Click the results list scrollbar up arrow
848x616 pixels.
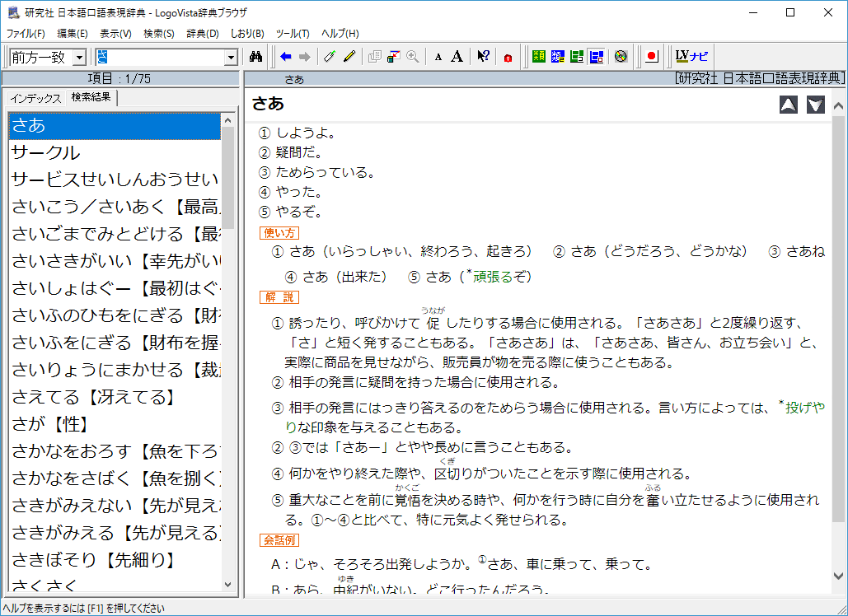(227, 120)
